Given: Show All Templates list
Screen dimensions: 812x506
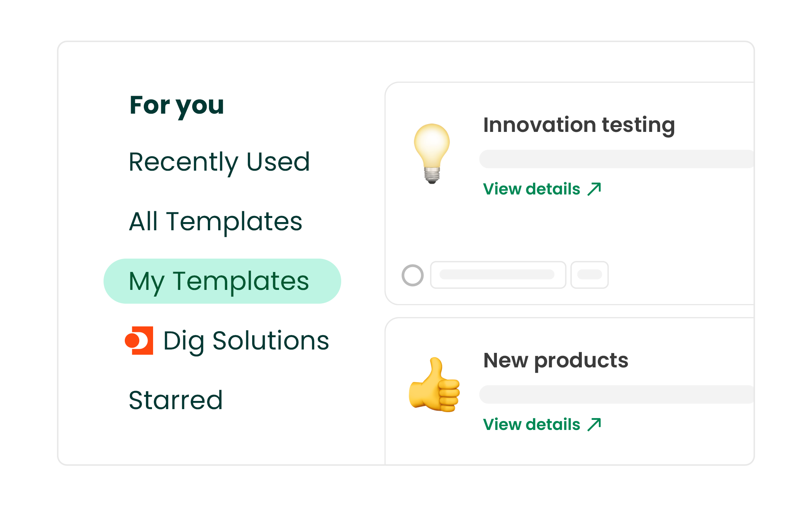Looking at the screenshot, I should coord(215,222).
